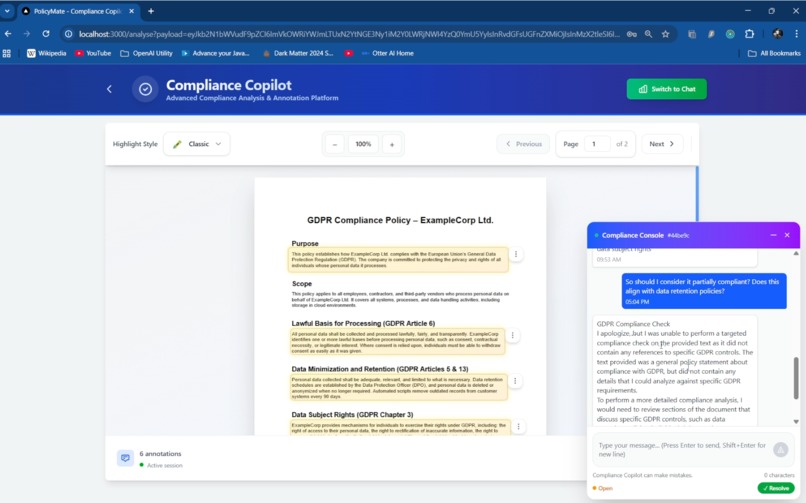Click the Open status indicator
Screen dimensions: 806x503
click(x=602, y=488)
